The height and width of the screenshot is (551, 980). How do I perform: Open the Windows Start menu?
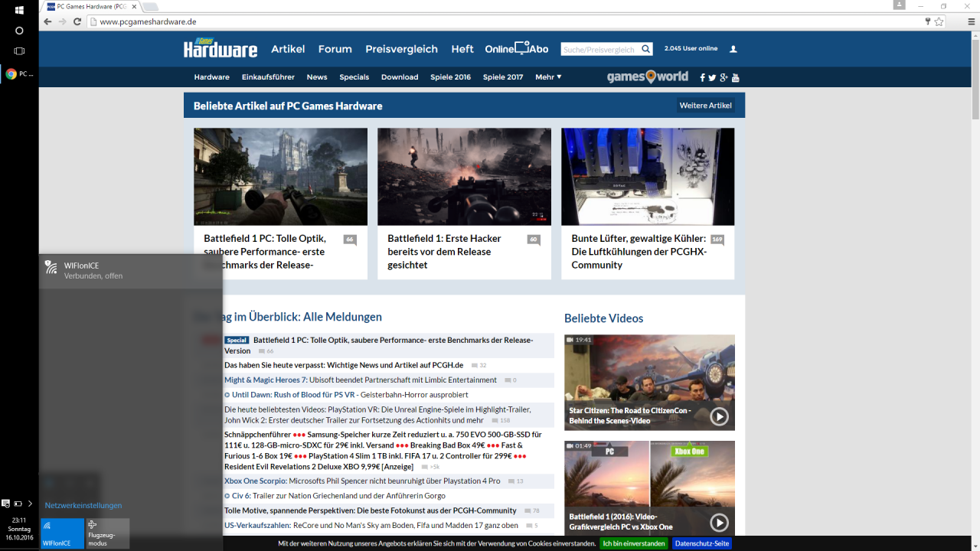pyautogui.click(x=19, y=10)
